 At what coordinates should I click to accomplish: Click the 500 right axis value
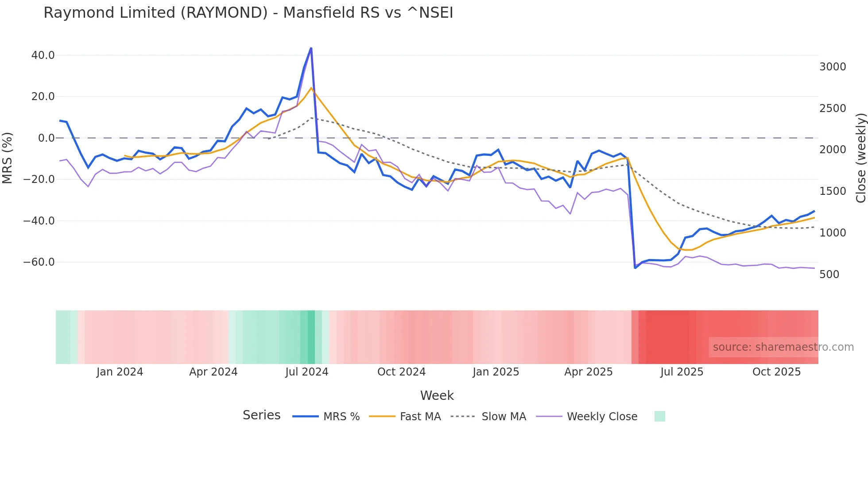pyautogui.click(x=829, y=275)
